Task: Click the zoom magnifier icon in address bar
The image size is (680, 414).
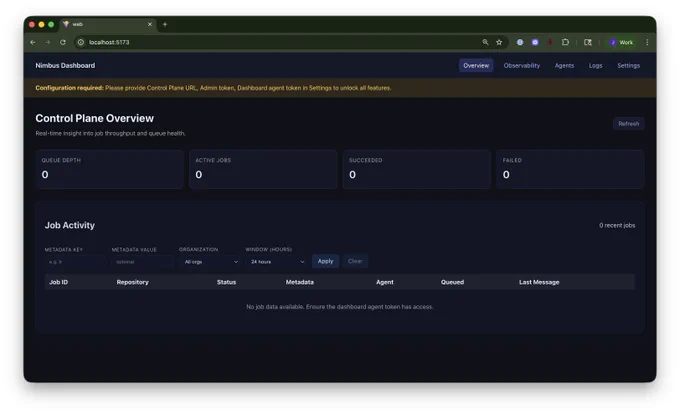Action: pos(485,42)
